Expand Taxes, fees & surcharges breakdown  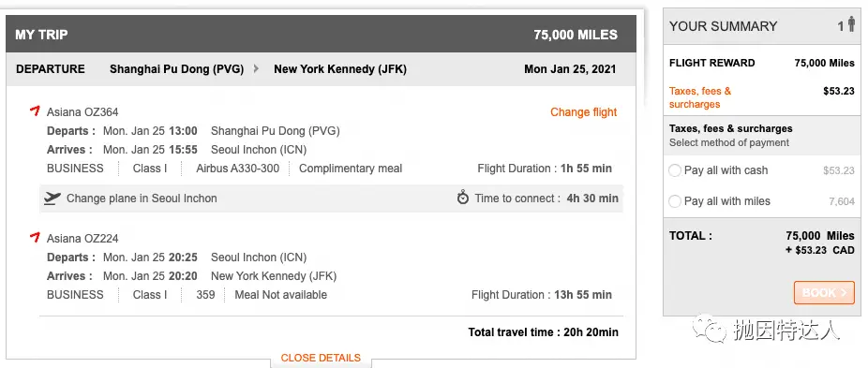pos(700,97)
